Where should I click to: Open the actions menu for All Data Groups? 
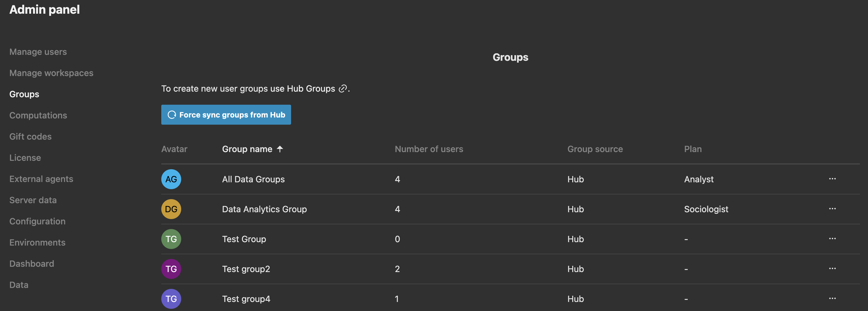[x=833, y=179]
